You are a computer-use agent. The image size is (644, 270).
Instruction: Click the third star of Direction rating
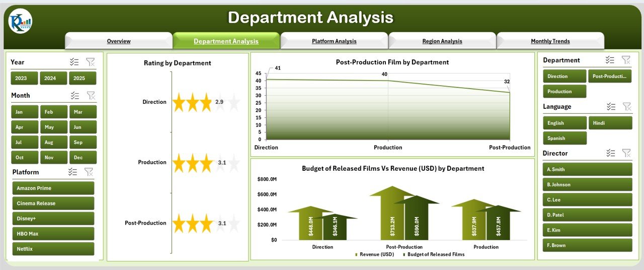(206, 102)
